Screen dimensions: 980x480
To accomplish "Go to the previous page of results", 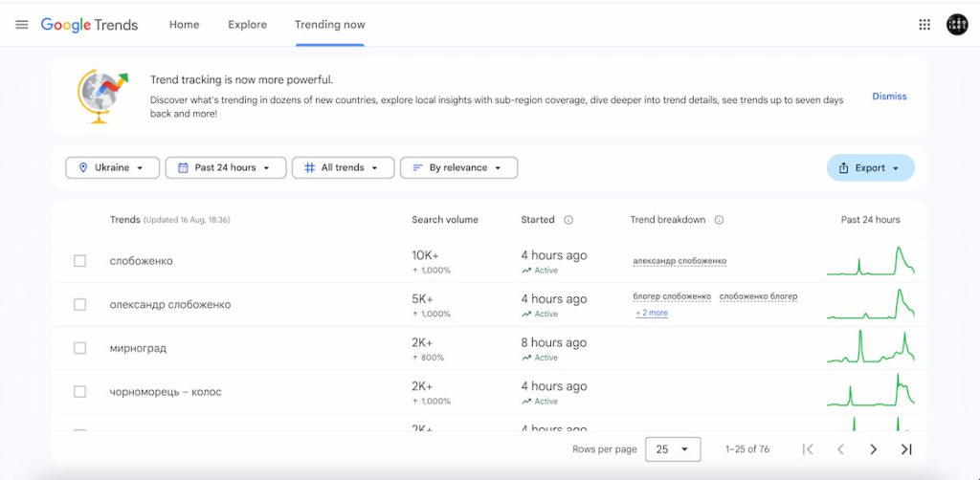I will (x=840, y=449).
